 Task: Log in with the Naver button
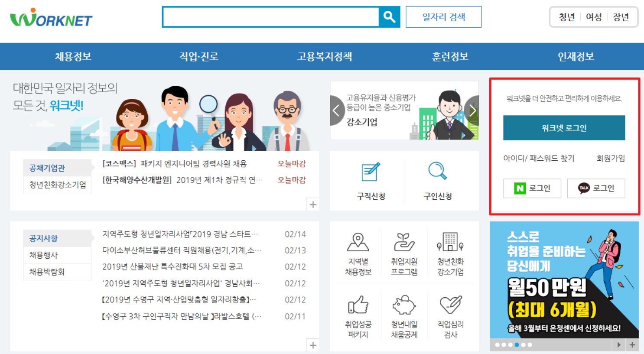click(532, 188)
